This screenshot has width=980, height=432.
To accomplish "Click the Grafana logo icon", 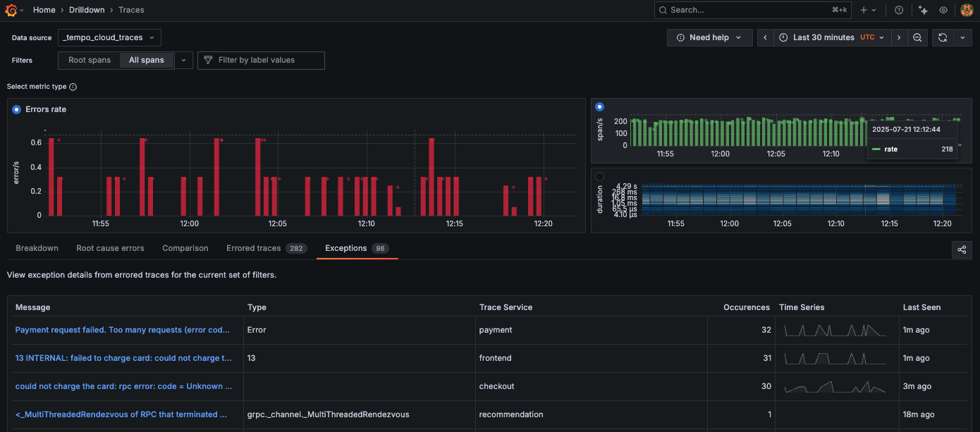I will (11, 10).
